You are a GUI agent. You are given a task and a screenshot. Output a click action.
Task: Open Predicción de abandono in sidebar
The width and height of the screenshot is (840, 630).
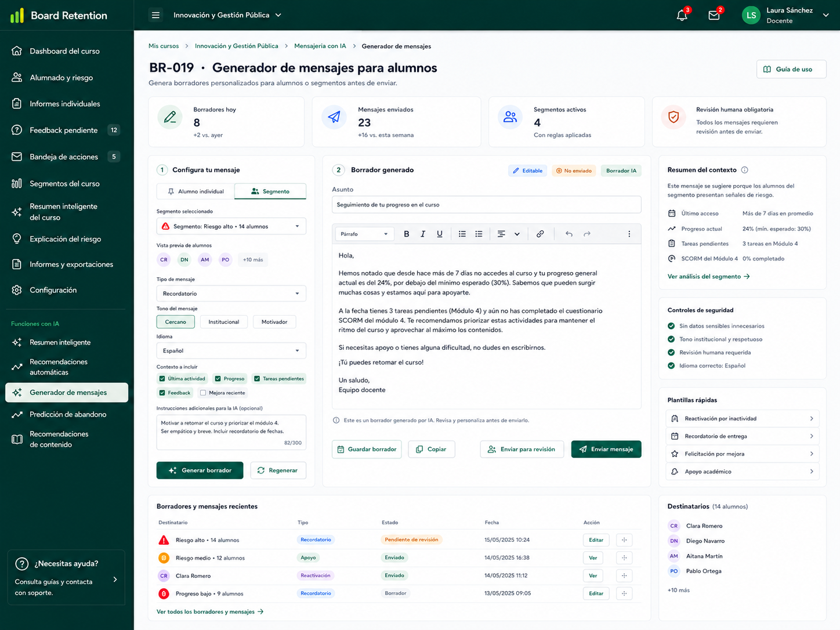coord(67,414)
